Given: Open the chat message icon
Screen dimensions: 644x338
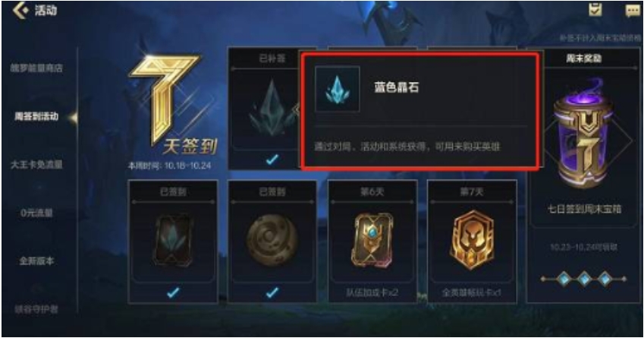Looking at the screenshot, I should [x=632, y=11].
